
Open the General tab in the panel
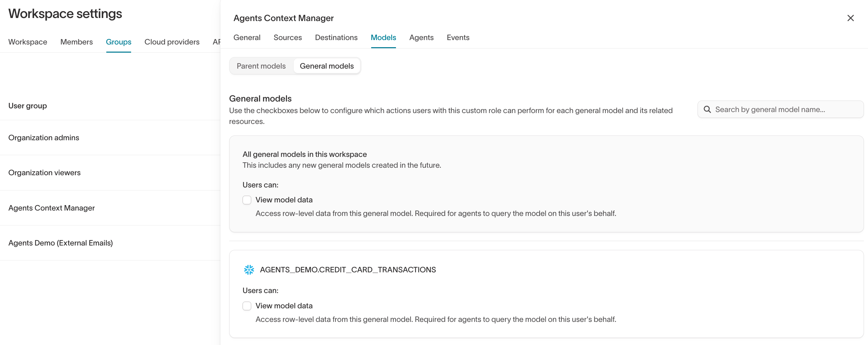pos(247,37)
